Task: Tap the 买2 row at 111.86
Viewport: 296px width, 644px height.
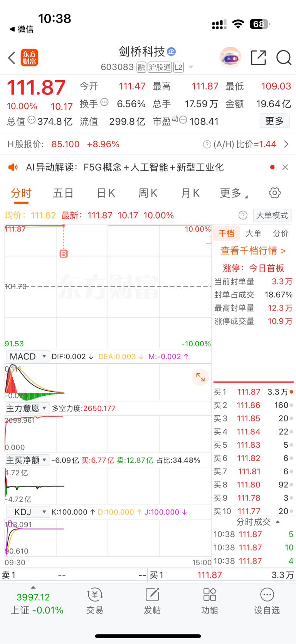Action: (253, 405)
